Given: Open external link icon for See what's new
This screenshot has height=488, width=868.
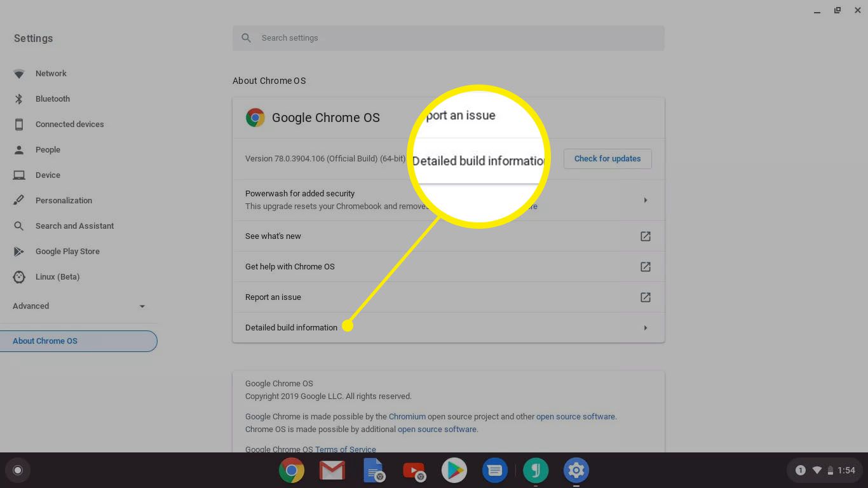Looking at the screenshot, I should point(646,236).
